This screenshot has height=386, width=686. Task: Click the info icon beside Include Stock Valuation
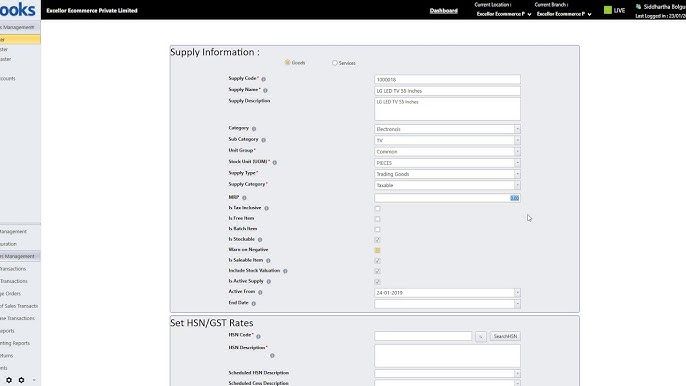[285, 271]
